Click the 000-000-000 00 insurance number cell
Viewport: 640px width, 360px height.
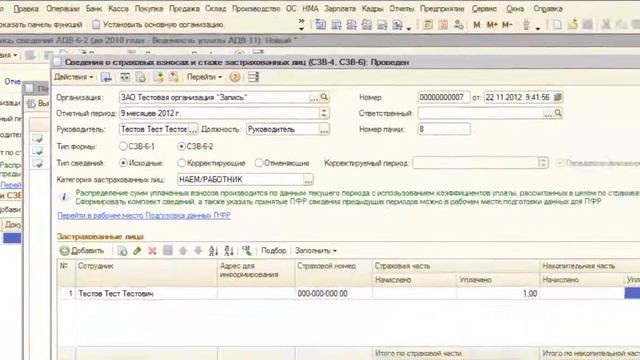click(333, 293)
